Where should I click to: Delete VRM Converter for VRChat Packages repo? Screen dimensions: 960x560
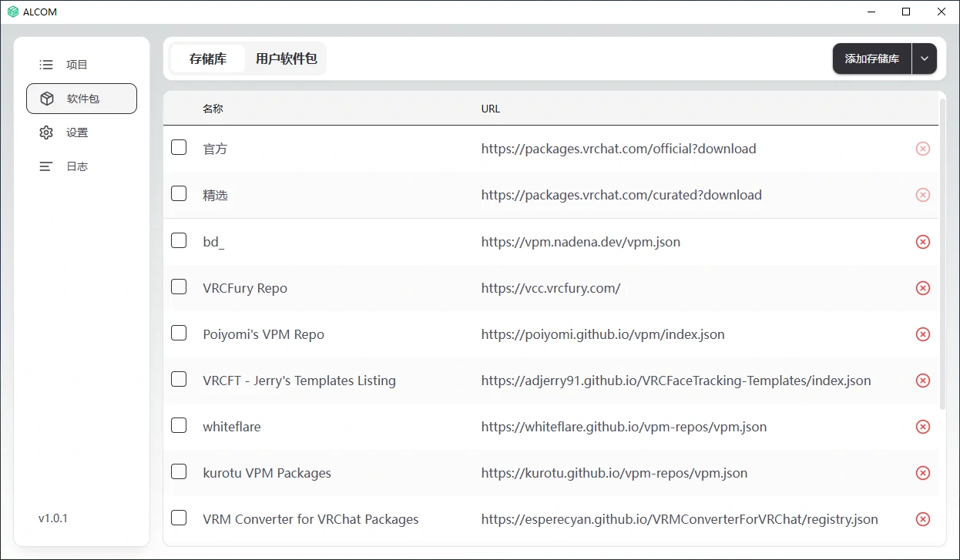pos(922,519)
